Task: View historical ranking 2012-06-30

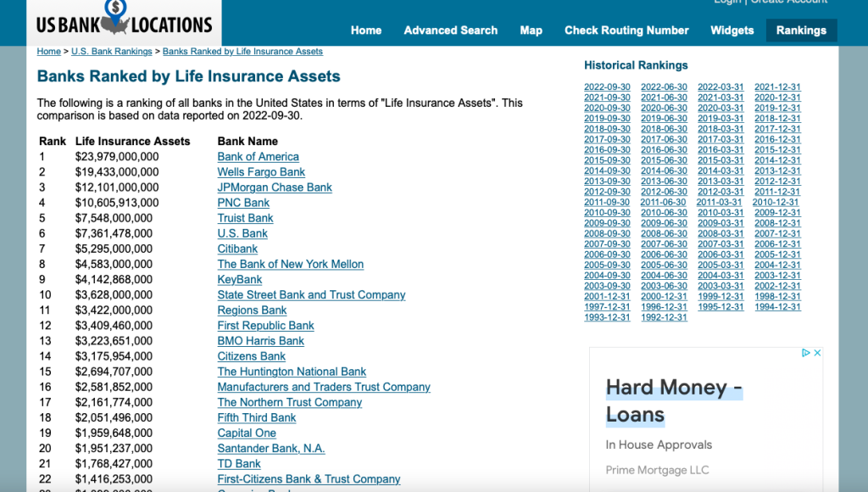Action: click(664, 192)
